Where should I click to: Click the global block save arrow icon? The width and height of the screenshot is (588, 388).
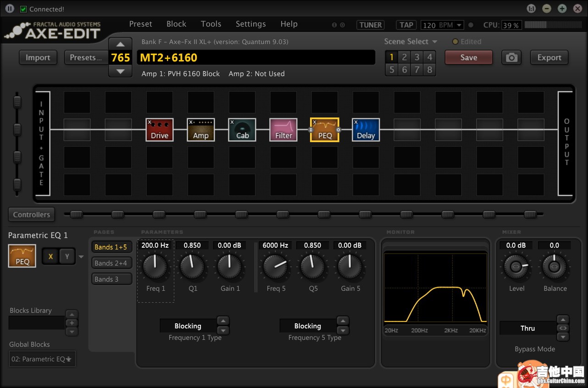[69, 359]
